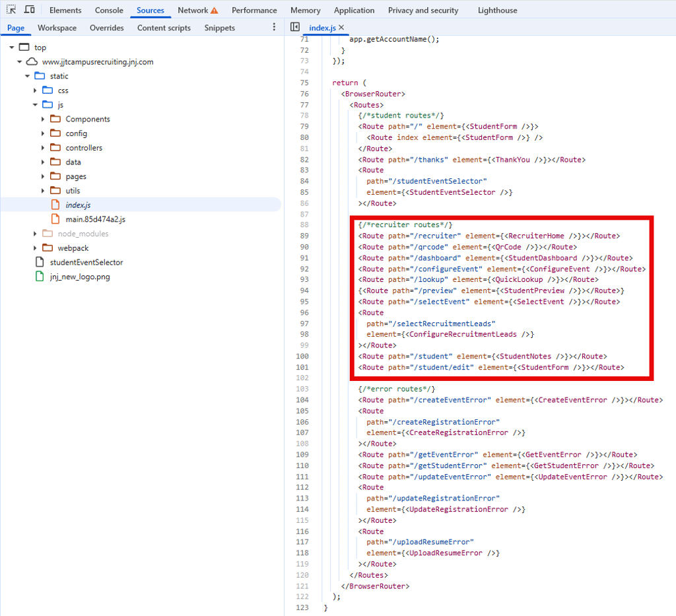Click the top frame window icon
The image size is (676, 616).
click(x=24, y=47)
